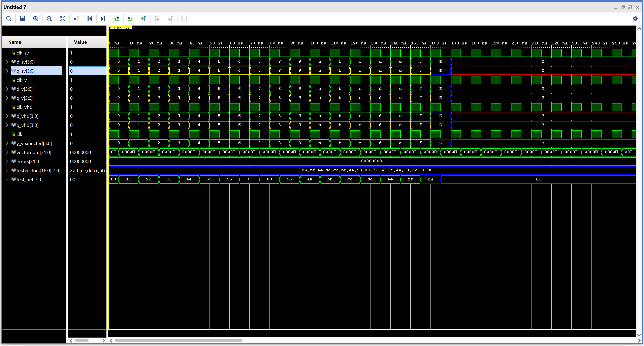Go to the cursor position
Image resolution: width=644 pixels, height=346 pixels.
(x=76, y=19)
